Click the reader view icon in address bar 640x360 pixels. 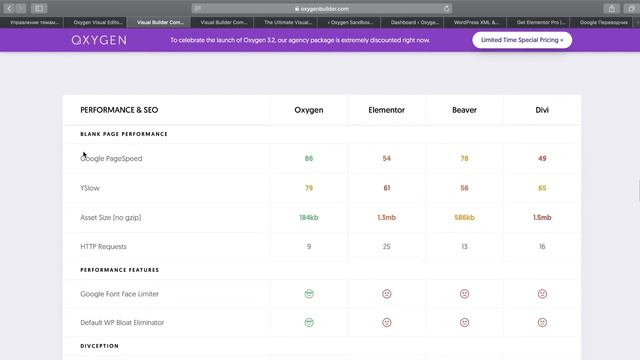click(x=198, y=8)
